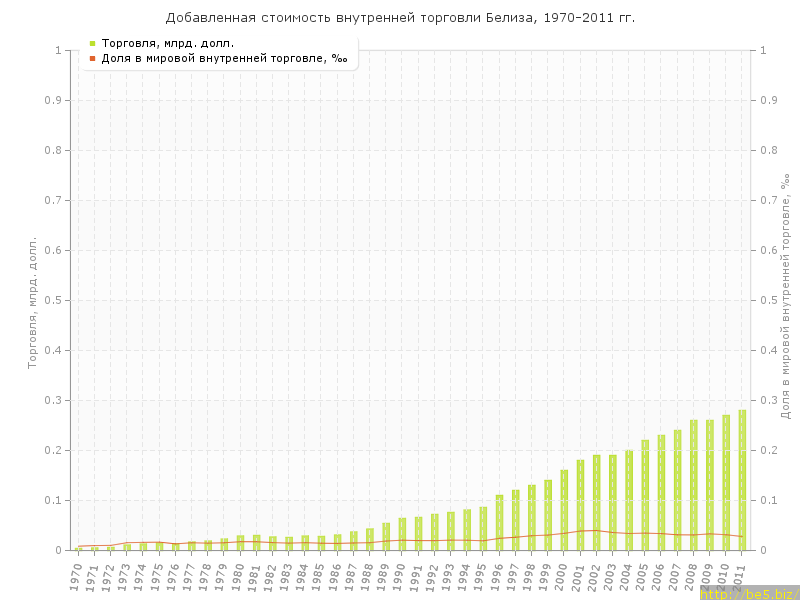
Task: Click the 2000 year label on x-axis
Action: pos(562,575)
